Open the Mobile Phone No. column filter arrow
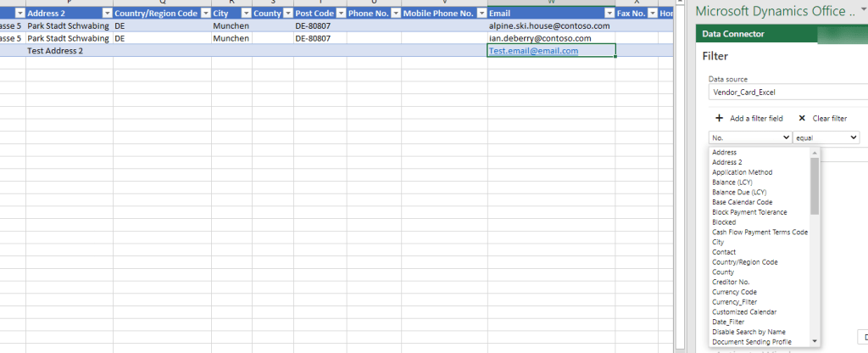The image size is (868, 353). [481, 14]
